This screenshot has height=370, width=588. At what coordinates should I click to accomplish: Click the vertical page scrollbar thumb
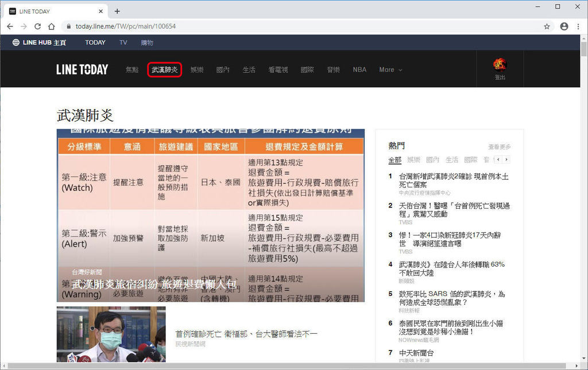click(x=584, y=49)
